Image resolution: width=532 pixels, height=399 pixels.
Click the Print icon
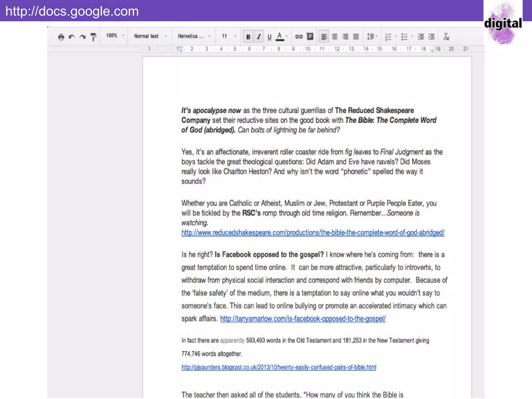click(61, 37)
